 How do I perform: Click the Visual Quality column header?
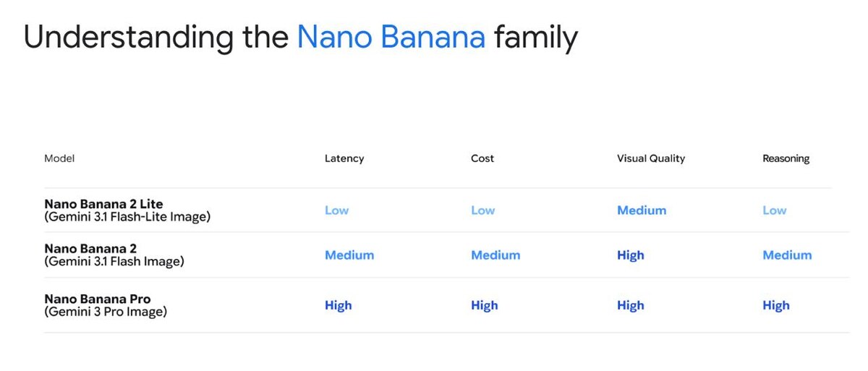pos(651,158)
